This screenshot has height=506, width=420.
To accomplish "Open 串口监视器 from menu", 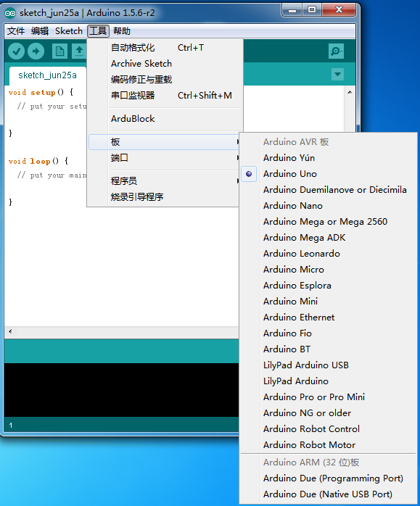I will [165, 96].
